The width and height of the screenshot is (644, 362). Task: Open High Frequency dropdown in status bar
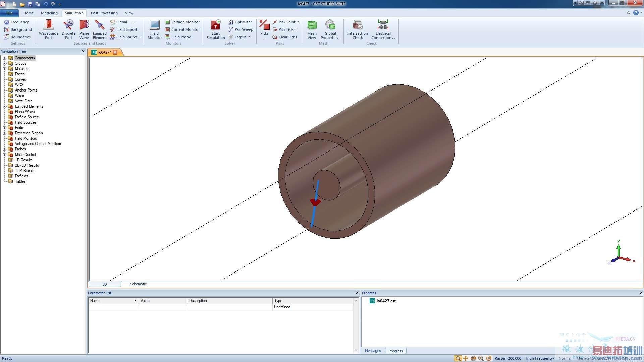(540, 358)
